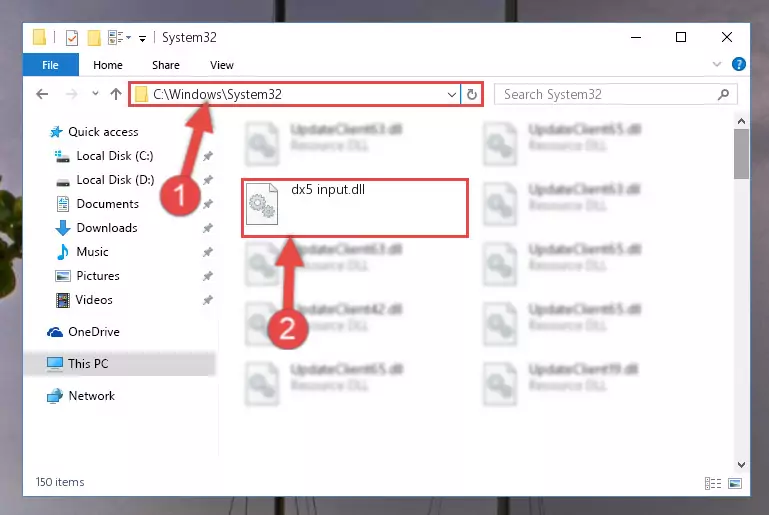769x515 pixels.
Task: Switch to the Share ribbon tab
Action: [166, 65]
